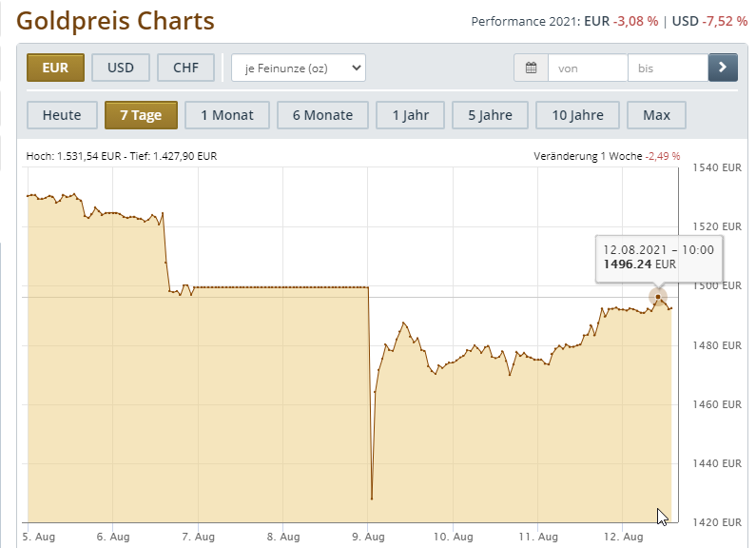Show the 6 Monate chart
This screenshot has height=548, width=756.
point(322,115)
